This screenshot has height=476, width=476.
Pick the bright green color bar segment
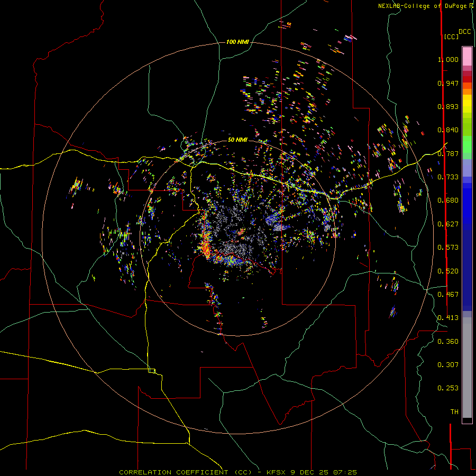[x=467, y=144]
